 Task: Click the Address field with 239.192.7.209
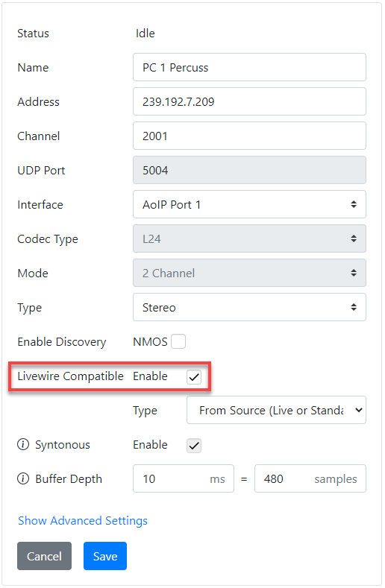pos(249,101)
